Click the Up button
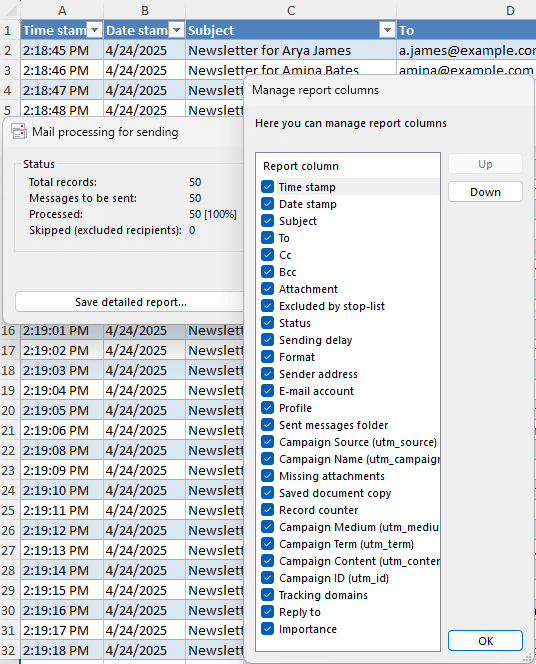The image size is (536, 664). coord(485,164)
